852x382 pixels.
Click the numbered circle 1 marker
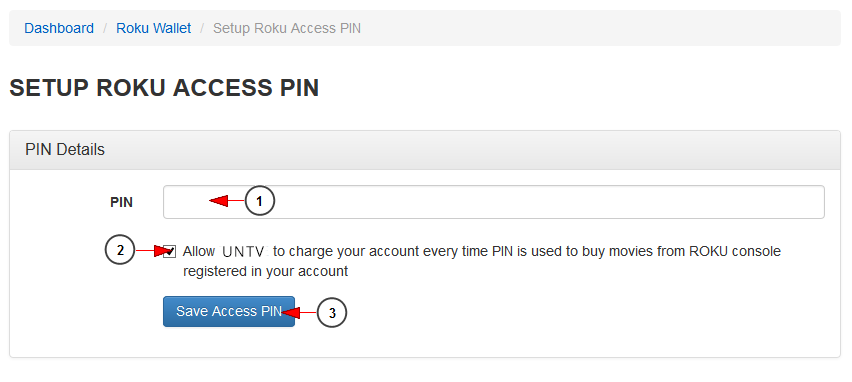[260, 201]
